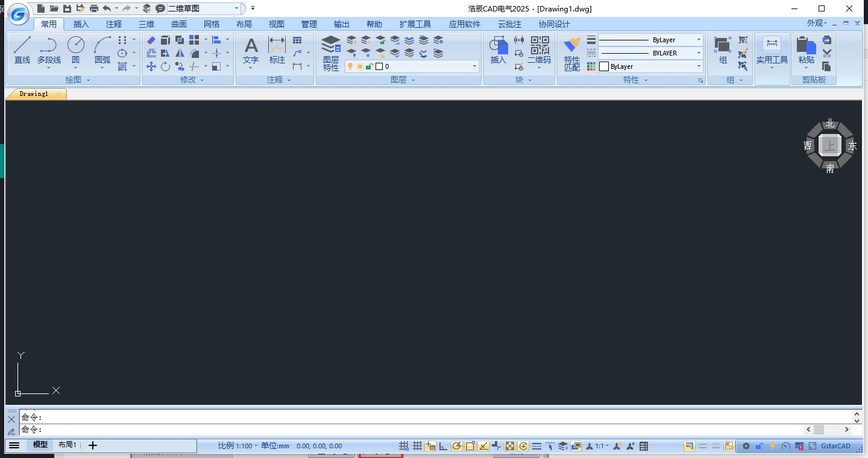The image size is (868, 458).
Task: Click the 实用工具 utilities button
Action: (772, 53)
